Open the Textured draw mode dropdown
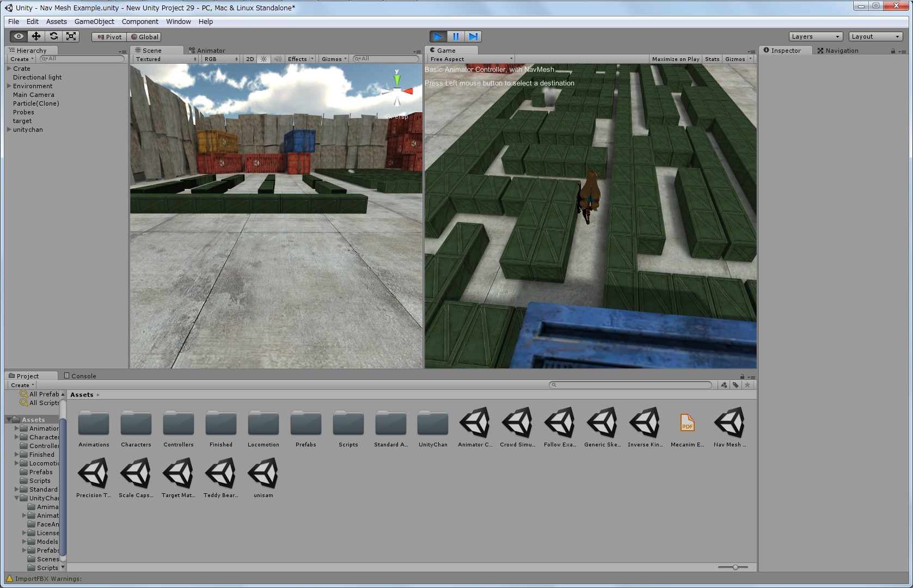Viewport: 913px width, 588px height. coord(166,59)
